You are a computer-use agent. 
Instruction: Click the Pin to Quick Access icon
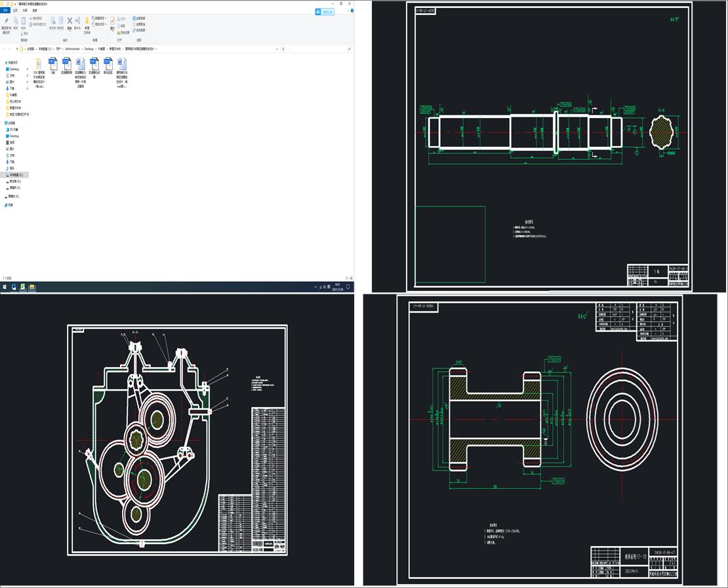point(6,22)
